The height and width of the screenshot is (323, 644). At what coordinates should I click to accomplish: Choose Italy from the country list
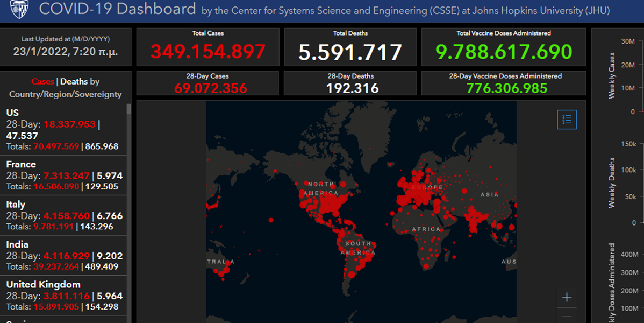coord(16,205)
